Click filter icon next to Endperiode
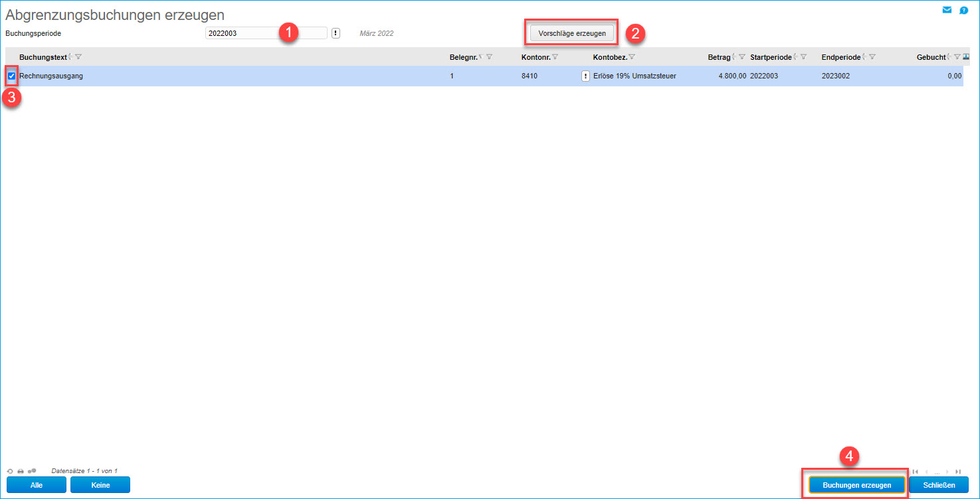Screen dimensions: 980x499 (x=872, y=57)
